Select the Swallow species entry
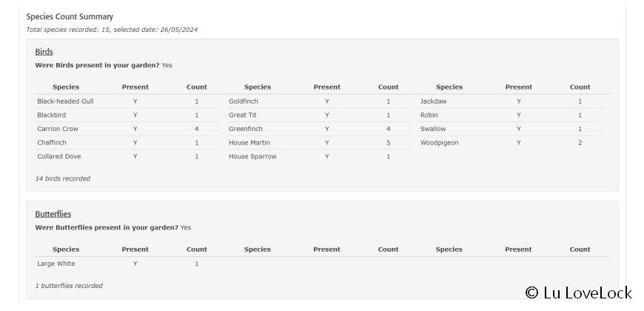 point(433,129)
